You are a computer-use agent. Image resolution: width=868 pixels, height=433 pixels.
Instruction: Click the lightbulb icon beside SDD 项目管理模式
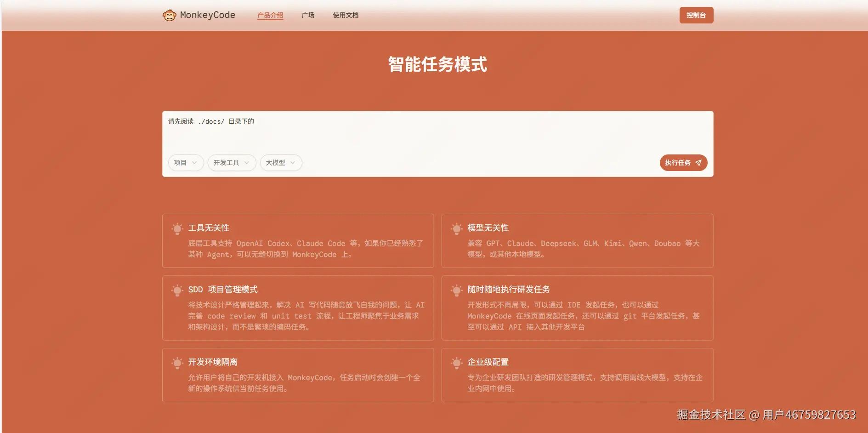click(177, 291)
